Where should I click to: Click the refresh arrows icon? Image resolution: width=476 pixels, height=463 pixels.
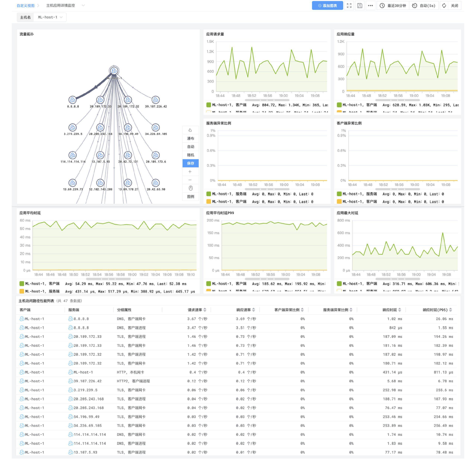pyautogui.click(x=444, y=6)
